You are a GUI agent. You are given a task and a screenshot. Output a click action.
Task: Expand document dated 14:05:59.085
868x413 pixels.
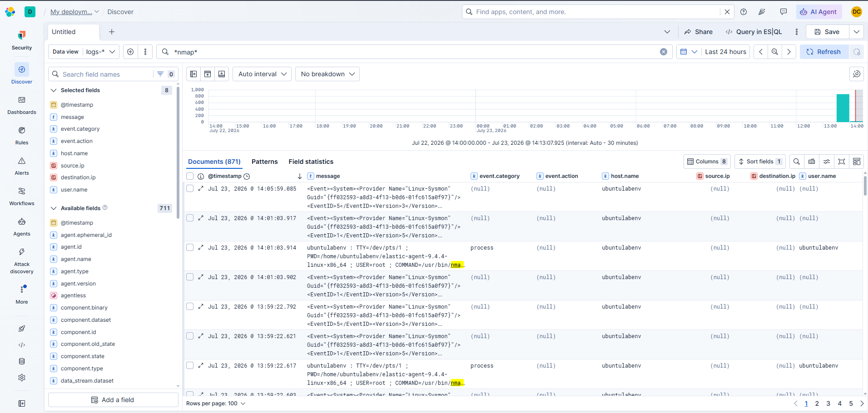click(201, 188)
